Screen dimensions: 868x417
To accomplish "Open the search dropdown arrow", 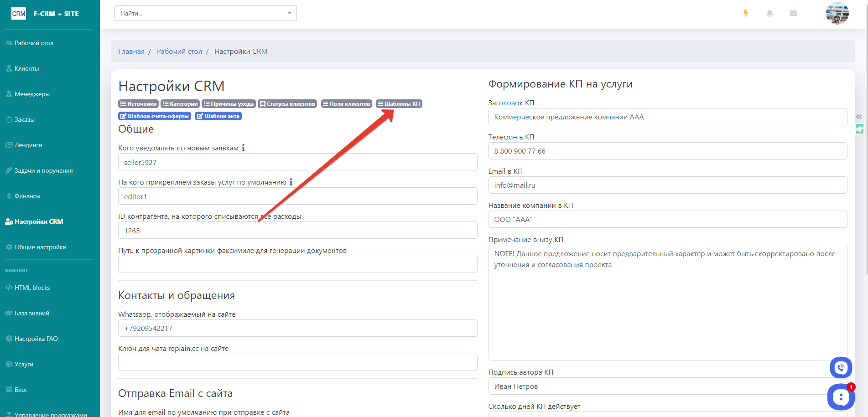I will [x=289, y=13].
